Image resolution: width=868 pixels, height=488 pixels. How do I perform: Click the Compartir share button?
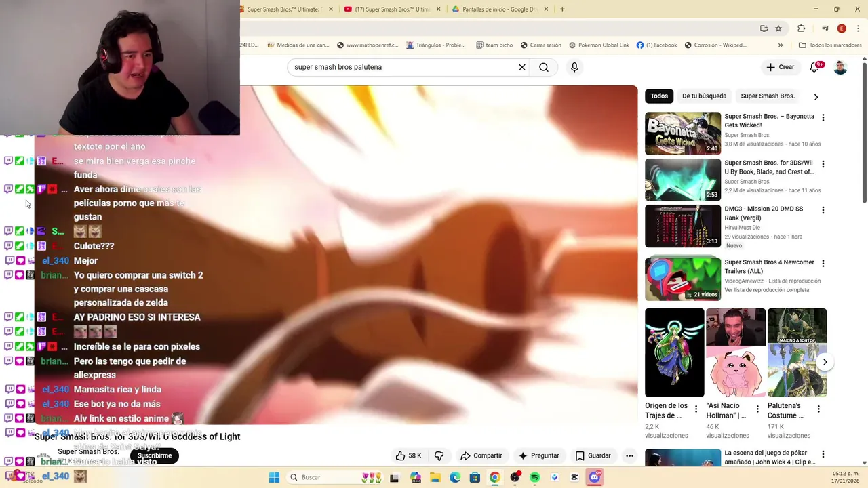481,455
